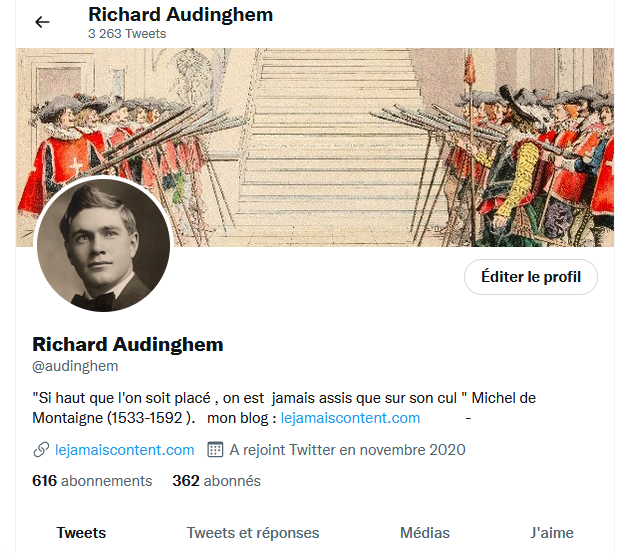The height and width of the screenshot is (554, 617).
Task: Open the Tweets et réponses tab
Action: click(x=253, y=533)
